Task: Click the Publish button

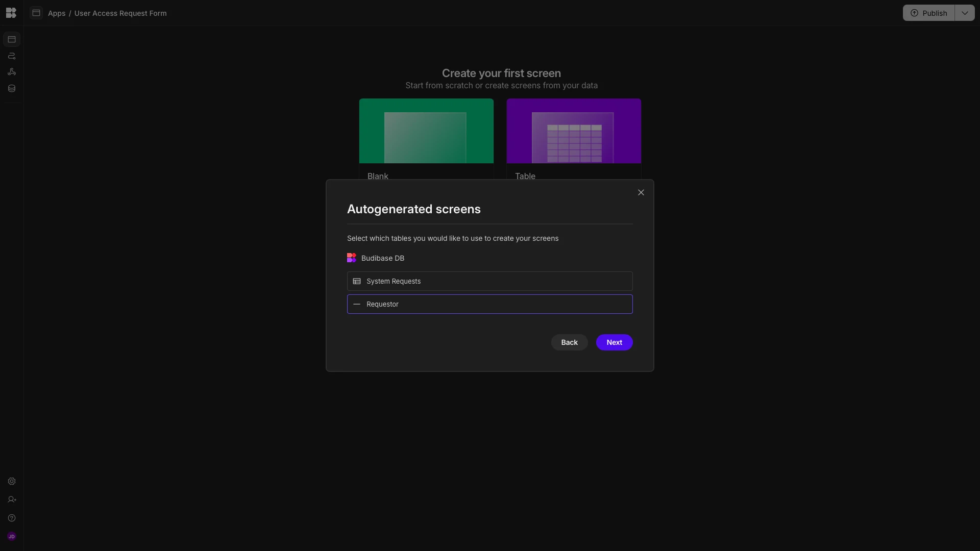Action: [928, 13]
